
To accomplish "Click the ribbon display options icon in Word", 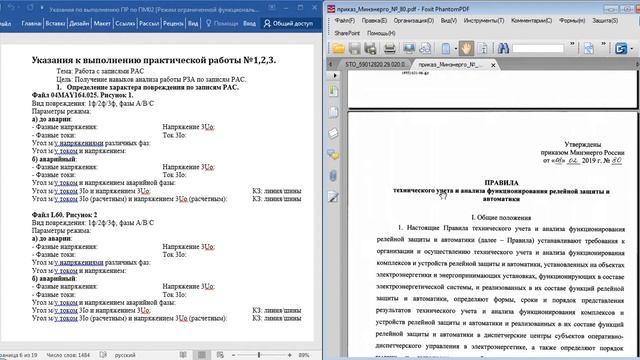I will tap(272, 8).
